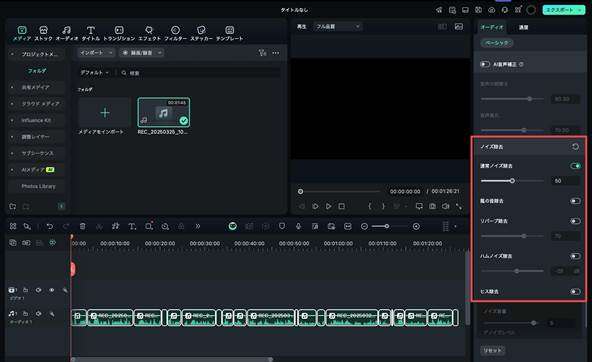Click the new folder icon below sidebar

[13, 206]
